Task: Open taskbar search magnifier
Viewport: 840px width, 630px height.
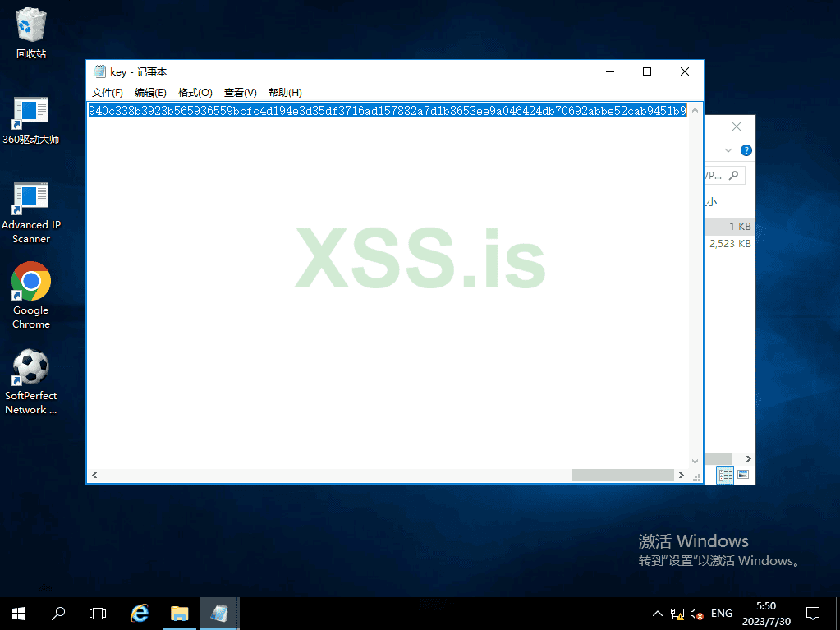Action: click(x=57, y=614)
